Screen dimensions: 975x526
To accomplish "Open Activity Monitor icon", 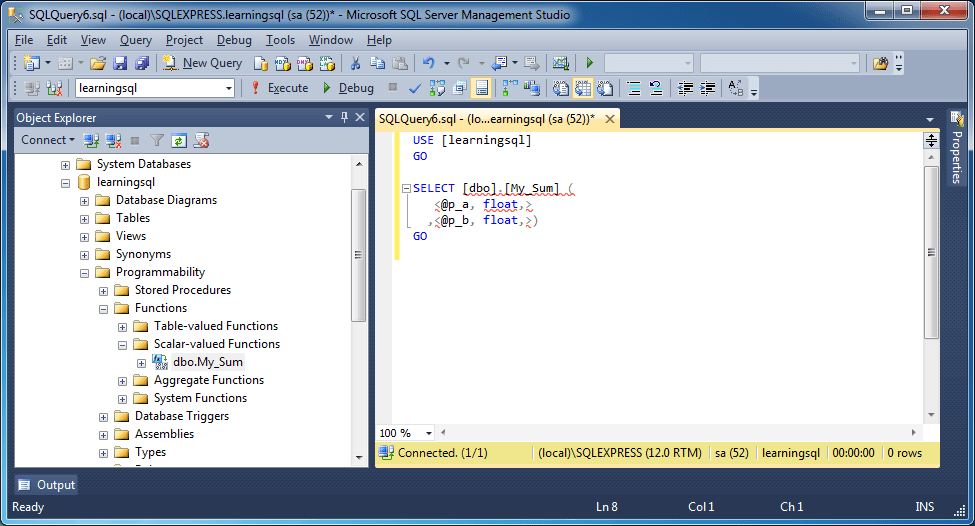I will (x=560, y=63).
